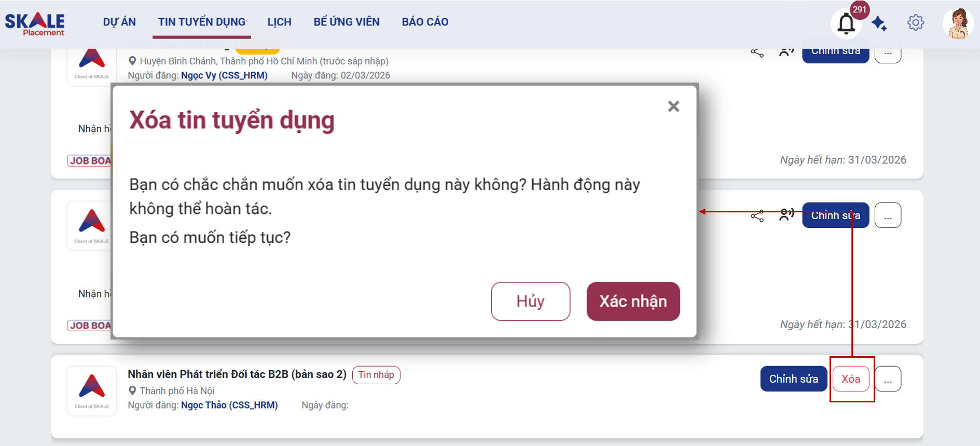
Task: Expand more options on the second job card
Action: pyautogui.click(x=888, y=215)
